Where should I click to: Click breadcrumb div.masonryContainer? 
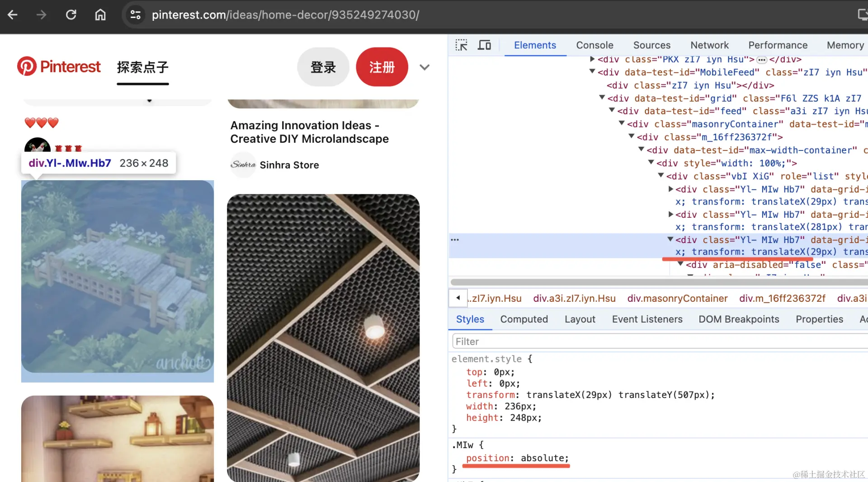tap(677, 298)
